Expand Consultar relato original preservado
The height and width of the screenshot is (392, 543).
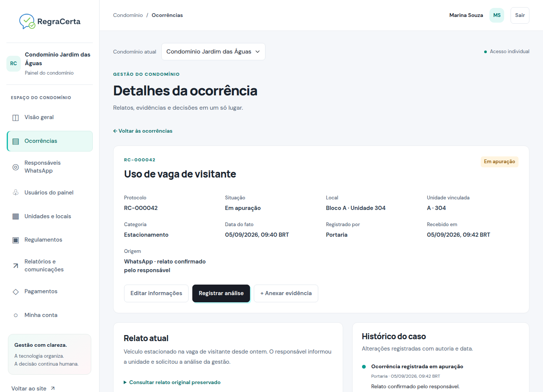tap(172, 382)
